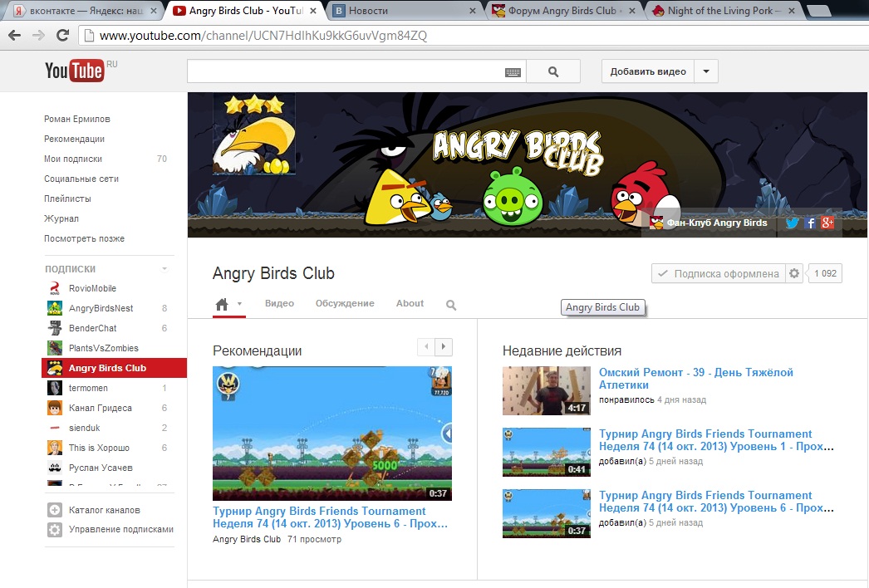Open recent activity thumbnail 0:37

(547, 514)
